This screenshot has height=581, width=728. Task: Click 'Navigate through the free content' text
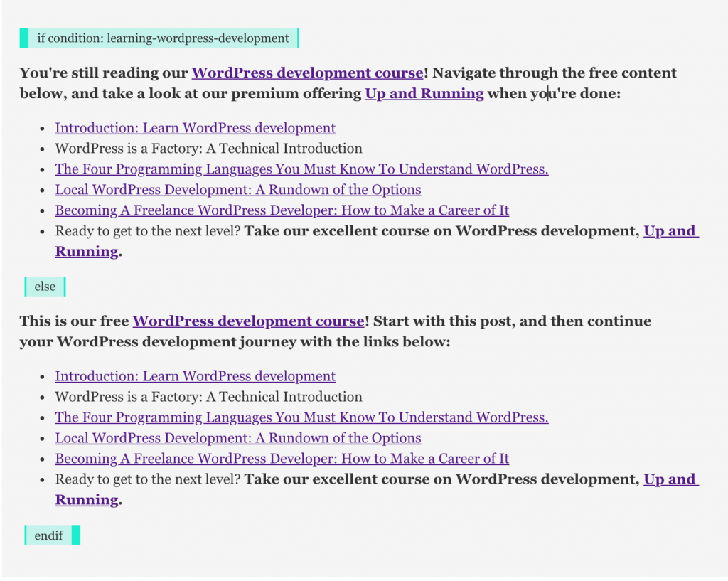click(x=555, y=73)
